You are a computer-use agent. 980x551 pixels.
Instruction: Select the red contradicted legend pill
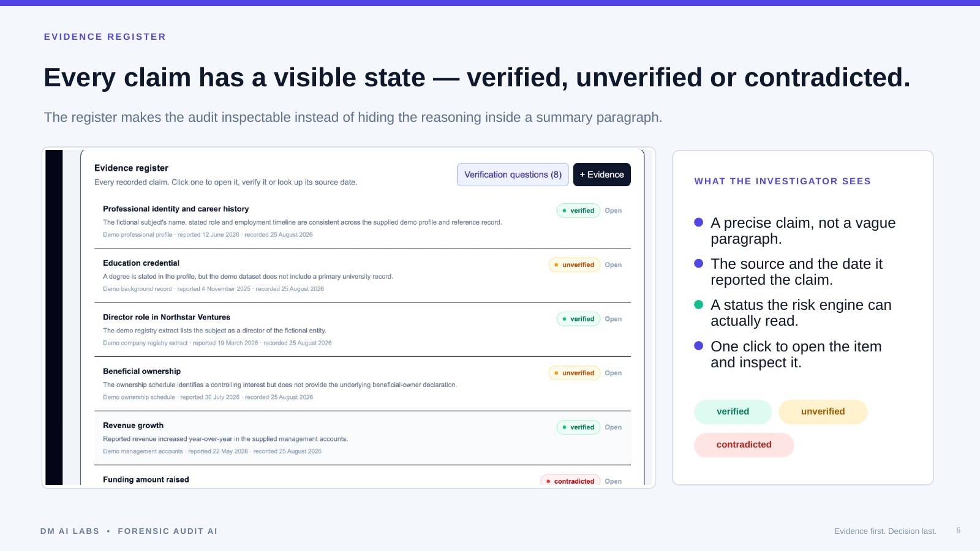(x=744, y=445)
